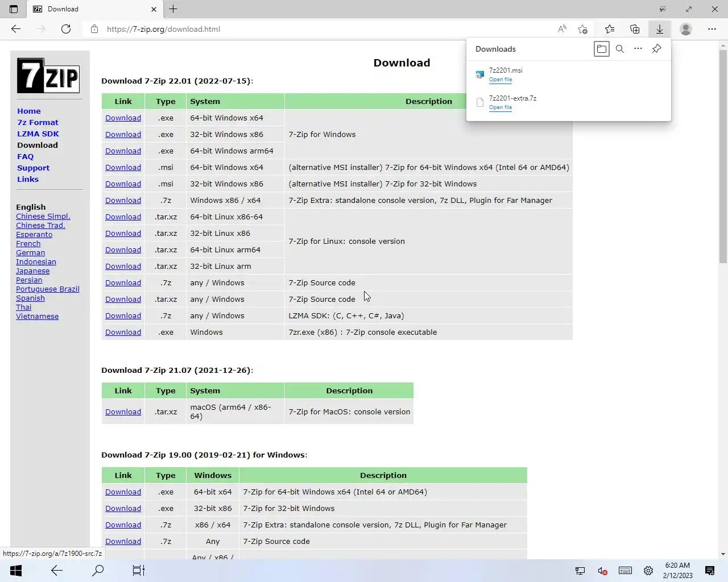Pin the Downloads panel

pos(656,49)
